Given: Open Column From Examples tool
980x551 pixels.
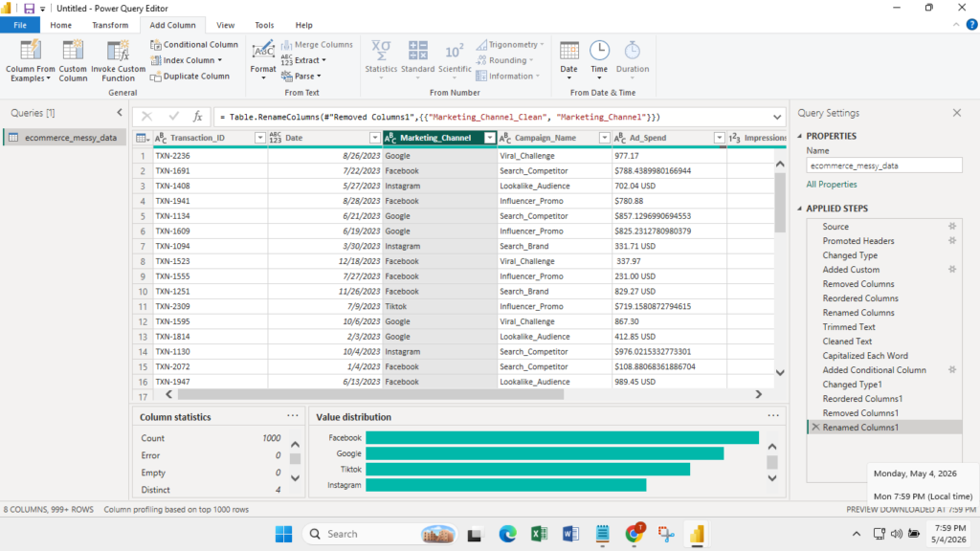Looking at the screenshot, I should tap(30, 60).
